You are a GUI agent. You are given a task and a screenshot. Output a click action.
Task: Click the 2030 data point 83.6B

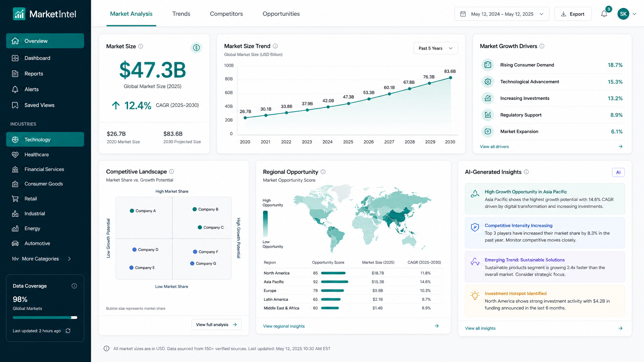(450, 78)
